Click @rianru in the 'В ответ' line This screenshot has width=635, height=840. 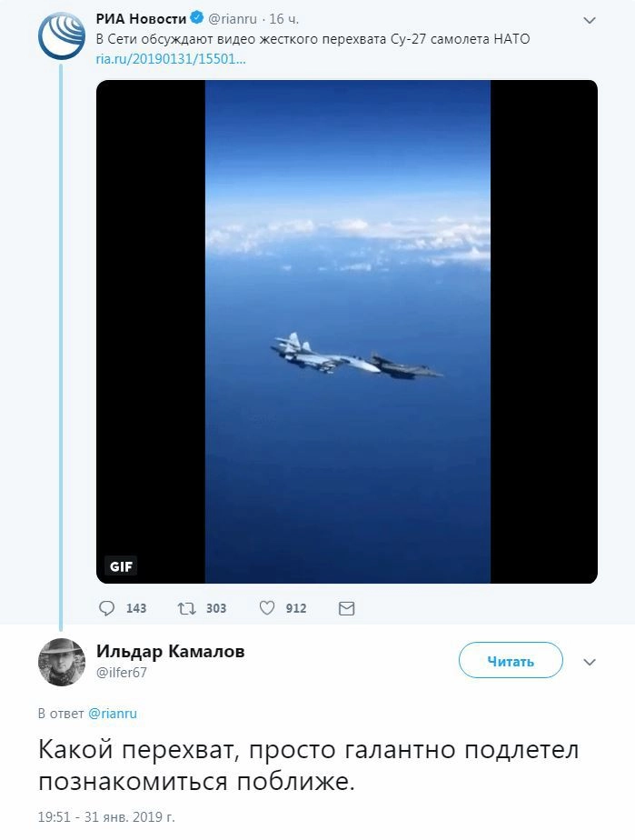tap(112, 714)
